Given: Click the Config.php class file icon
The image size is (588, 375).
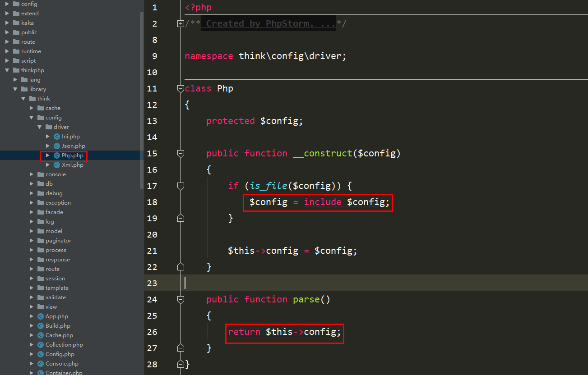Looking at the screenshot, I should (41, 354).
